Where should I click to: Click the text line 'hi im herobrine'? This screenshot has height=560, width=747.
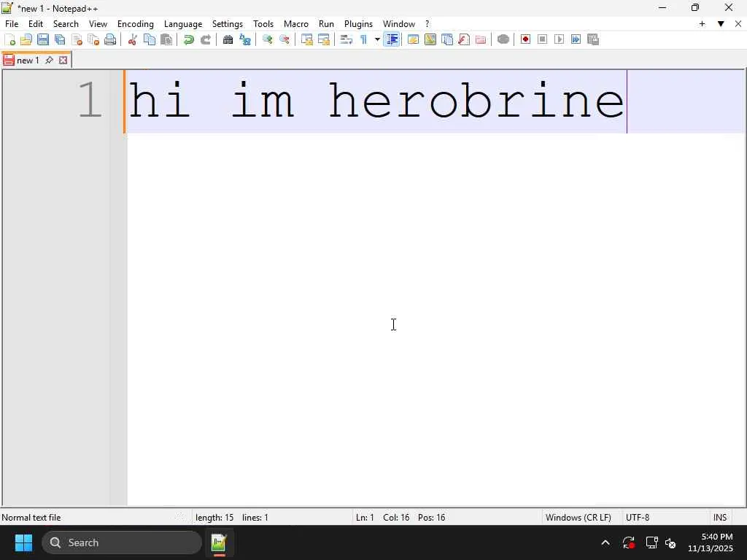(376, 101)
